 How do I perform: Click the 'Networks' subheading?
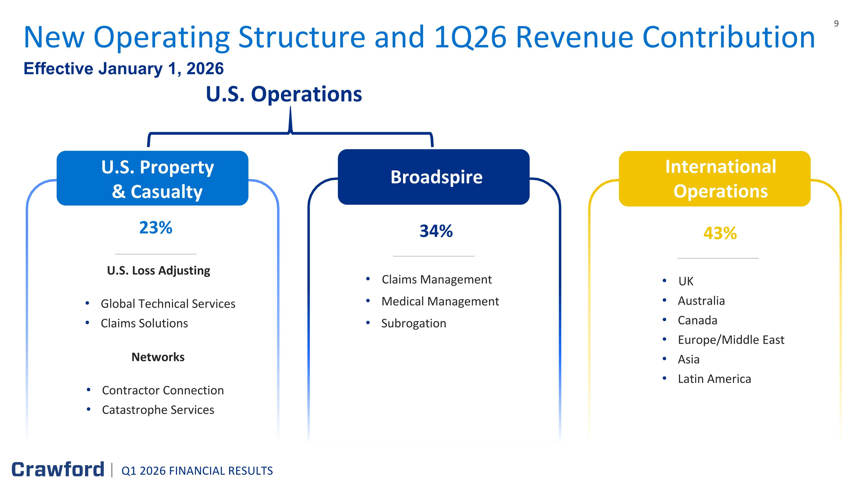158,357
